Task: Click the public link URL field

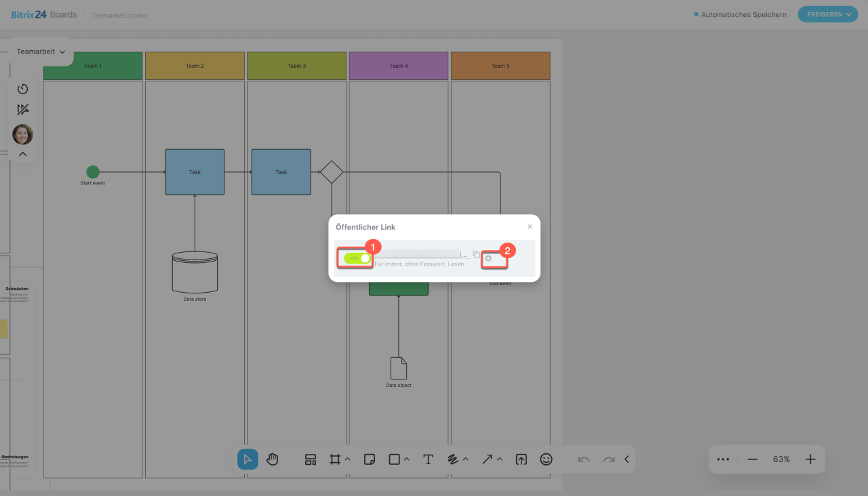Action: coord(421,255)
